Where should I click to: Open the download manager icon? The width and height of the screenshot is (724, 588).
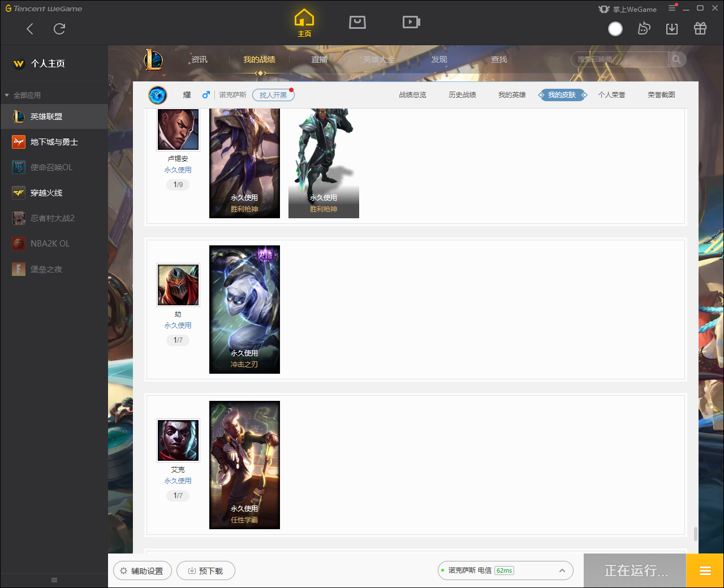[x=672, y=29]
